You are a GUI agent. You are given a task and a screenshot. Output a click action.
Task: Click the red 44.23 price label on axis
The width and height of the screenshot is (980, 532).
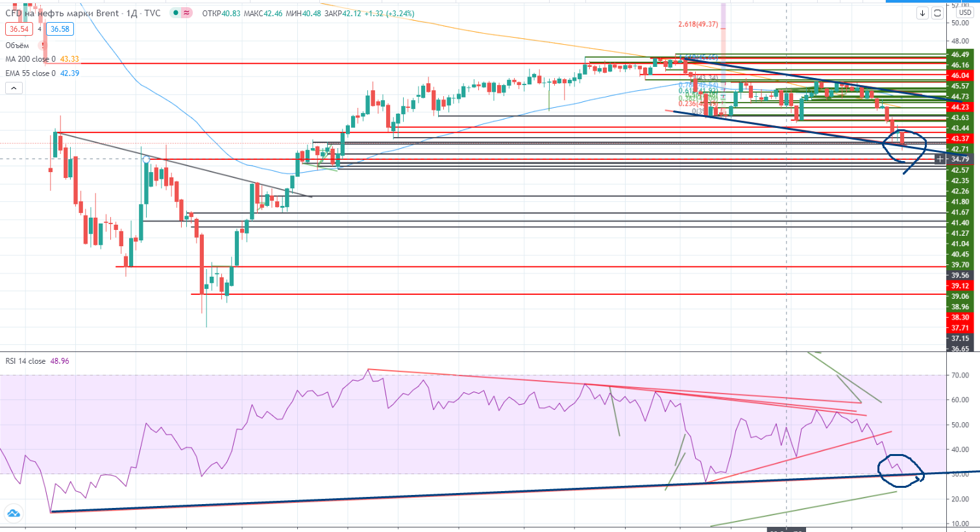click(960, 107)
